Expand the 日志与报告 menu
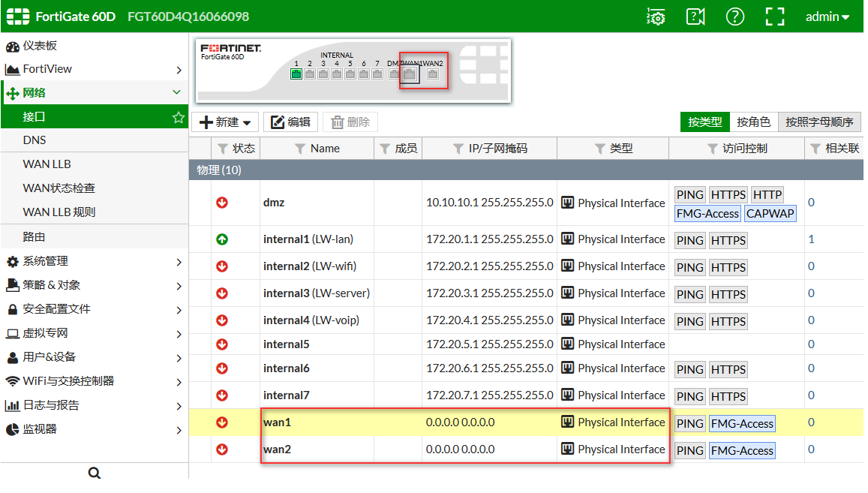Viewport: 868px width, 493px height. coord(94,405)
